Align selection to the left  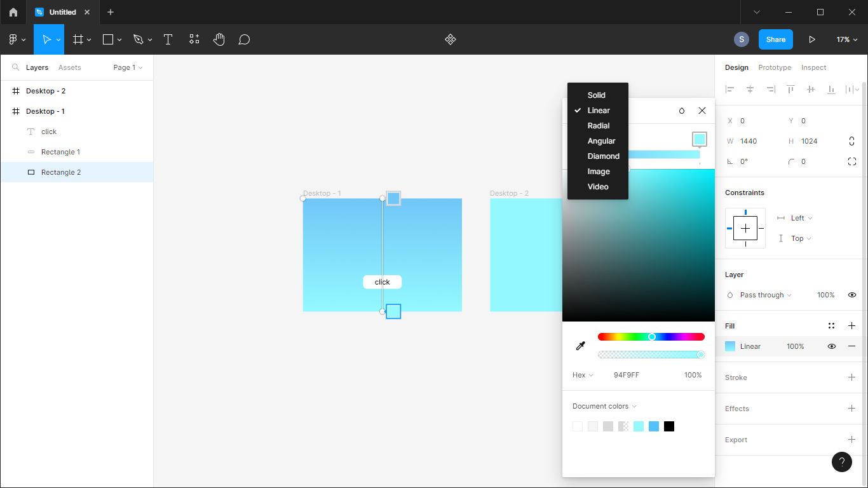[730, 90]
